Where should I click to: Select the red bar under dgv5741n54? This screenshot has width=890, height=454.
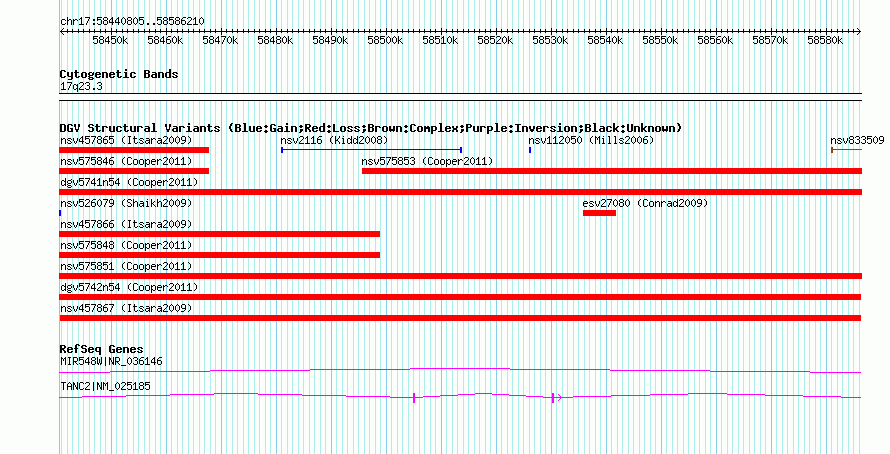(x=460, y=192)
